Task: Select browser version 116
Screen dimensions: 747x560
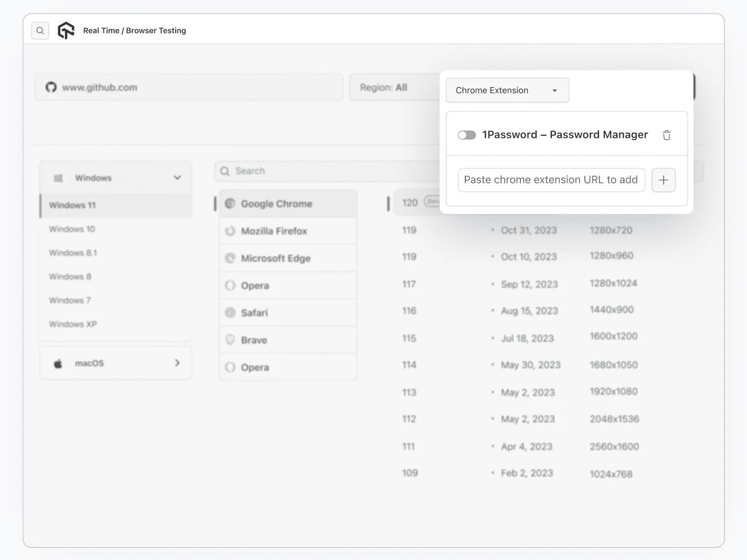Action: coord(409,311)
